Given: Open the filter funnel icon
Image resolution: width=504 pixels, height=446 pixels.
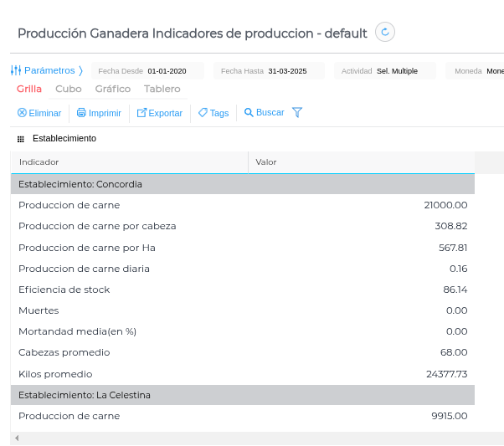Looking at the screenshot, I should pyautogui.click(x=297, y=113).
